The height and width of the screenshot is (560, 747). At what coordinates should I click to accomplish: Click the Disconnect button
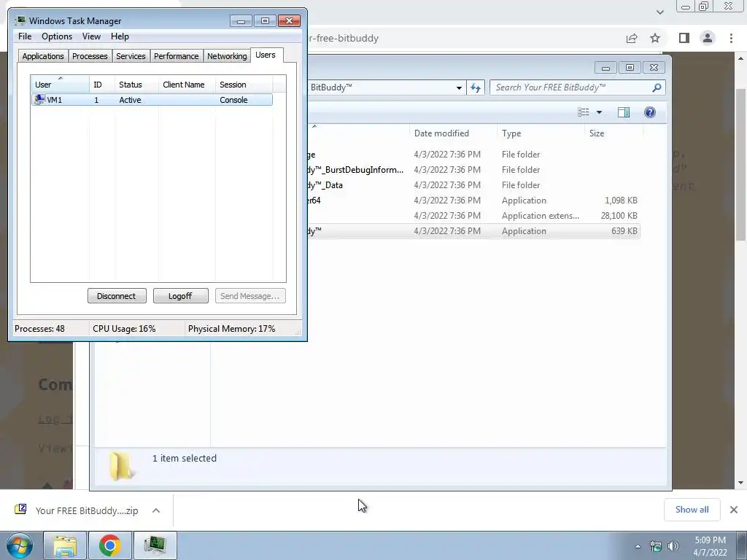coord(117,296)
